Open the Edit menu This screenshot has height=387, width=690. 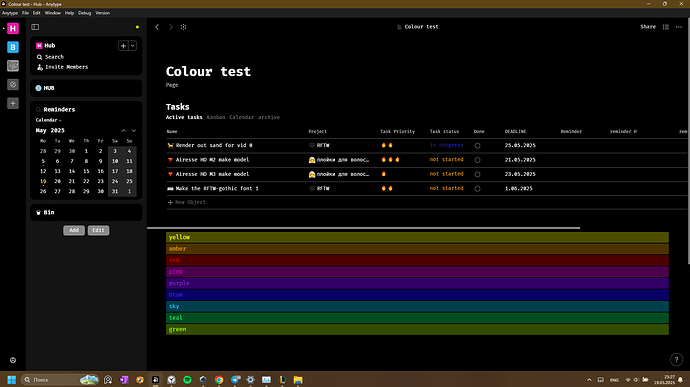tap(37, 13)
